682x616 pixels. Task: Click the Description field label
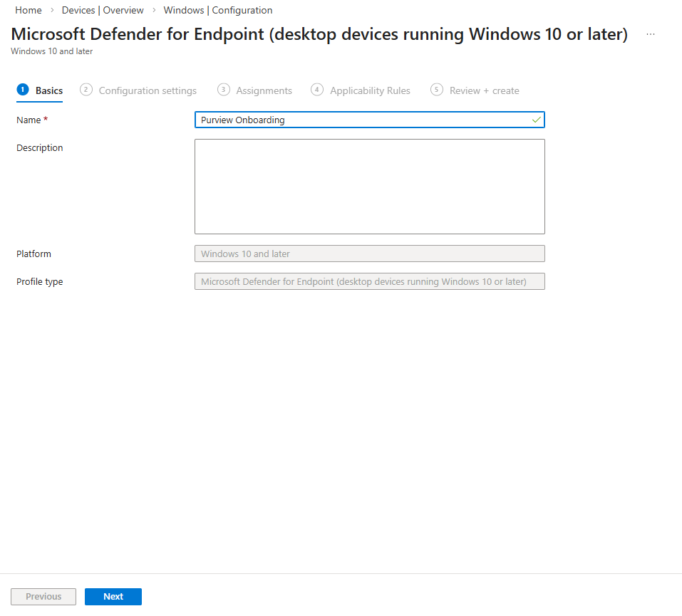(x=40, y=148)
